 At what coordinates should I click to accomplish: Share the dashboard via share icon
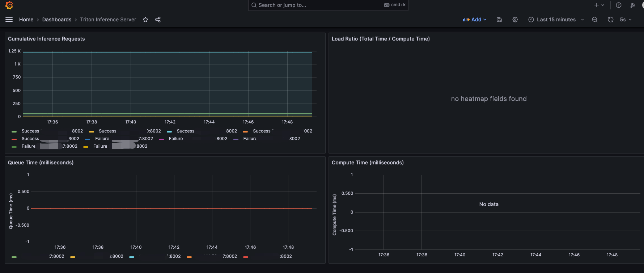[158, 20]
